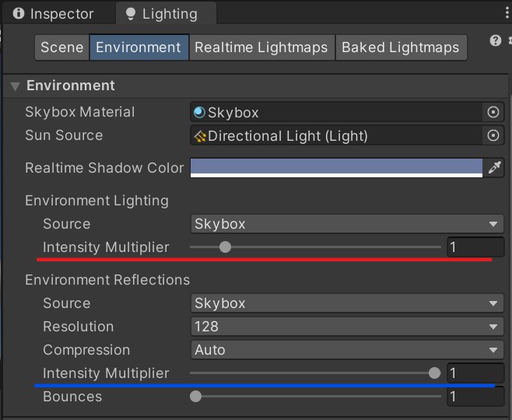The width and height of the screenshot is (512, 420).
Task: Open Sun Source object picker
Action: coord(493,135)
